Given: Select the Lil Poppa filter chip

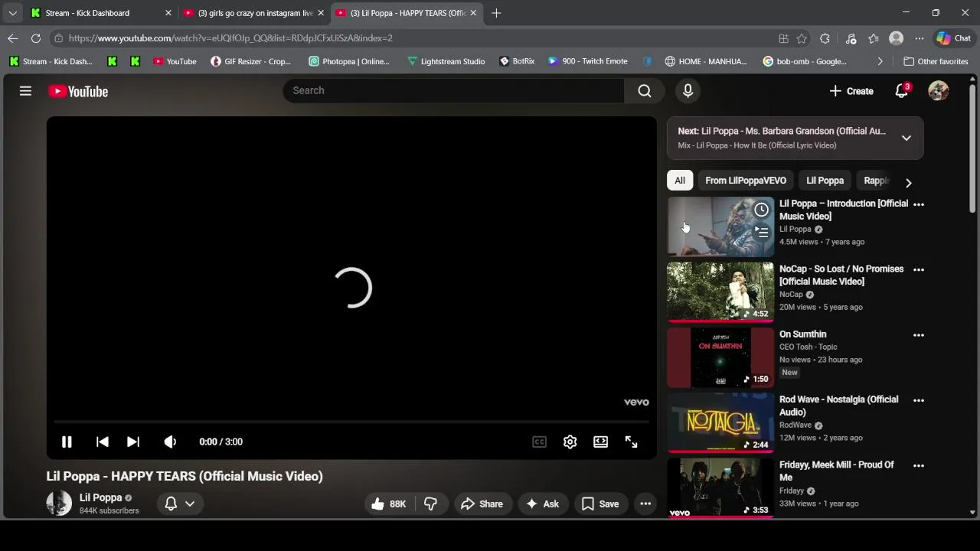Looking at the screenshot, I should tap(825, 181).
